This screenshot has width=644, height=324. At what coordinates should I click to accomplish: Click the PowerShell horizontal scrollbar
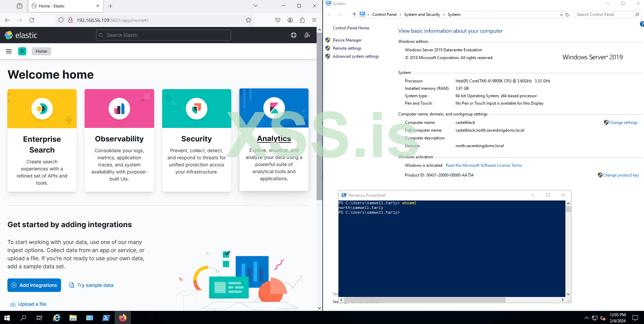coord(425,300)
